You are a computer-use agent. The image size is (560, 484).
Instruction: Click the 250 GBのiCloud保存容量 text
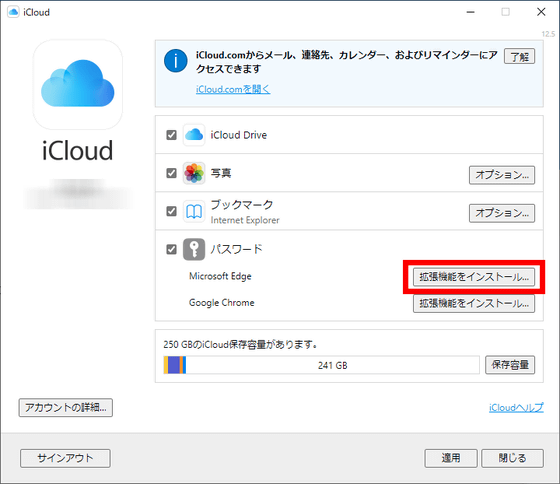240,345
